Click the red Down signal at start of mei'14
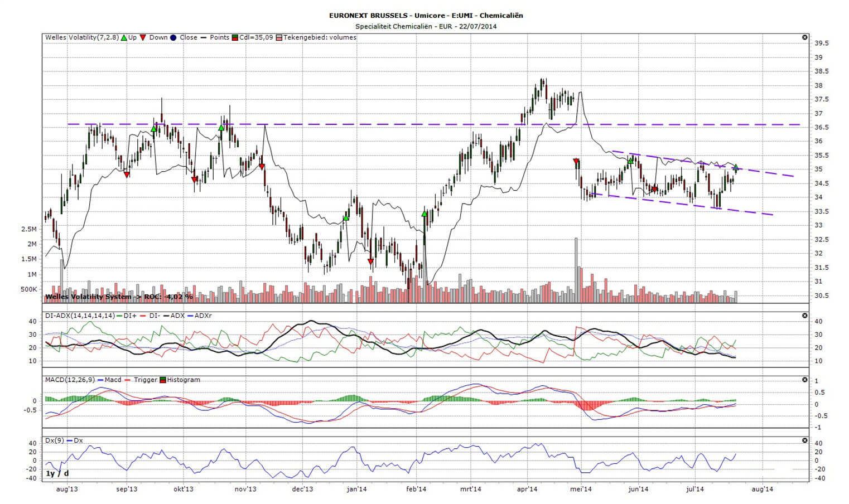849x504 pixels. [x=576, y=162]
